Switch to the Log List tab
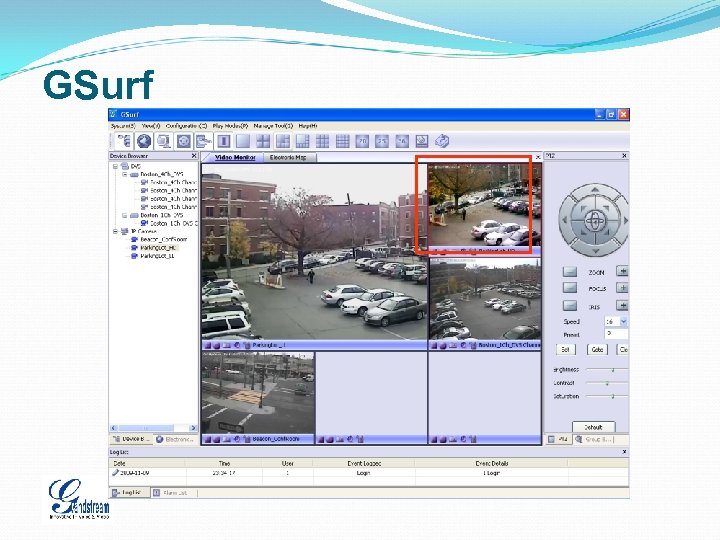The width and height of the screenshot is (720, 540). pos(129,493)
